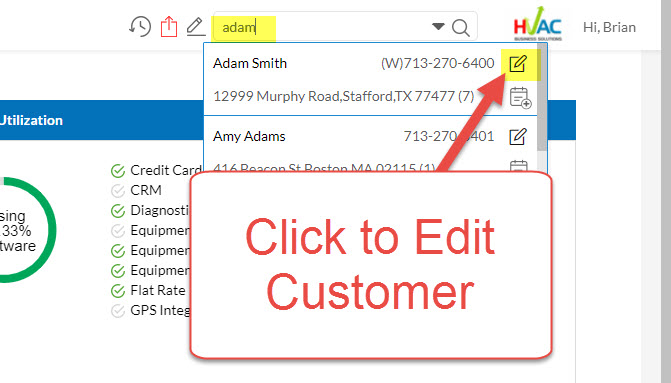Viewport: 671px width, 383px height.
Task: Edit customer Amy Adams icon
Action: (x=518, y=137)
